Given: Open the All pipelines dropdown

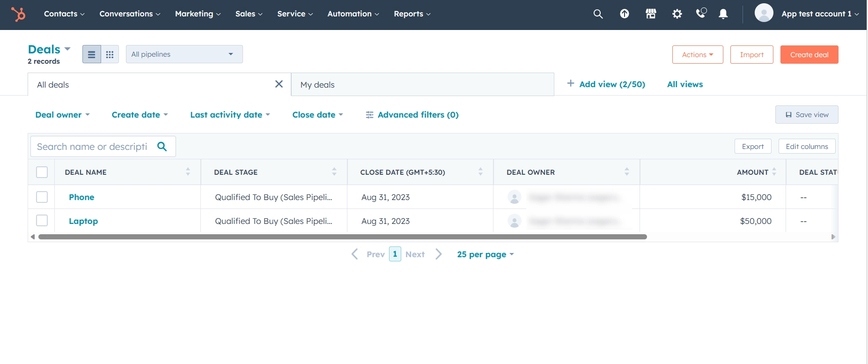Looking at the screenshot, I should click(184, 54).
